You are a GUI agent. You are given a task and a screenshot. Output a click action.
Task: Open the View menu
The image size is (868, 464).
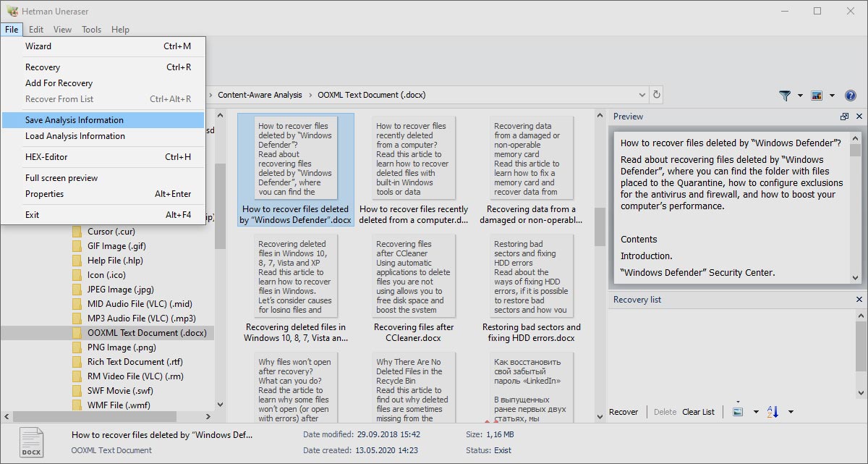[x=62, y=30]
